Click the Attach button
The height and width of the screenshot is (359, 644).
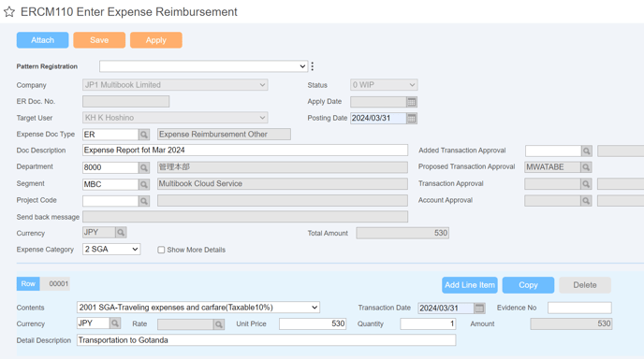coord(43,40)
